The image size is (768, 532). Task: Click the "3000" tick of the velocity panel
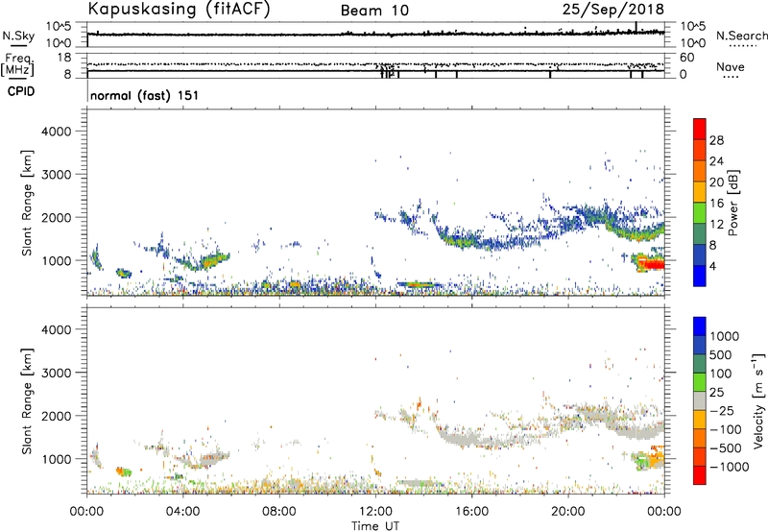tap(57, 373)
